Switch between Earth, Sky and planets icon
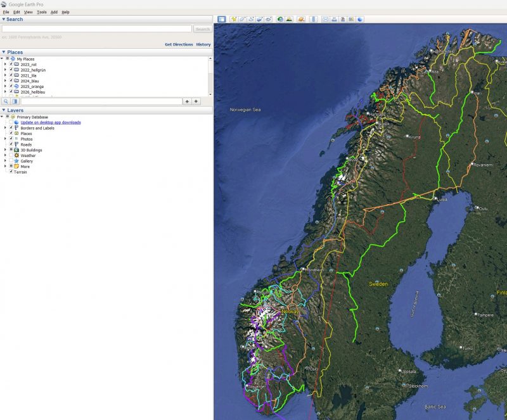 (301, 20)
